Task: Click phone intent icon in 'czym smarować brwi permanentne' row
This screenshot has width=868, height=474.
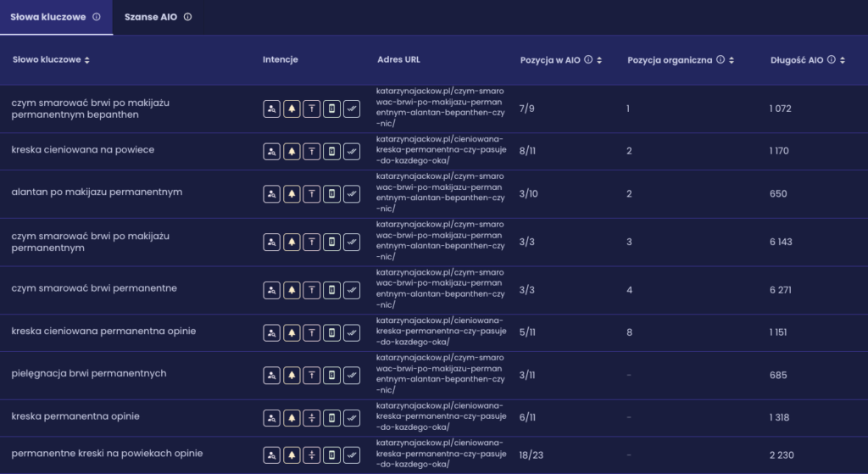Action: pyautogui.click(x=331, y=290)
